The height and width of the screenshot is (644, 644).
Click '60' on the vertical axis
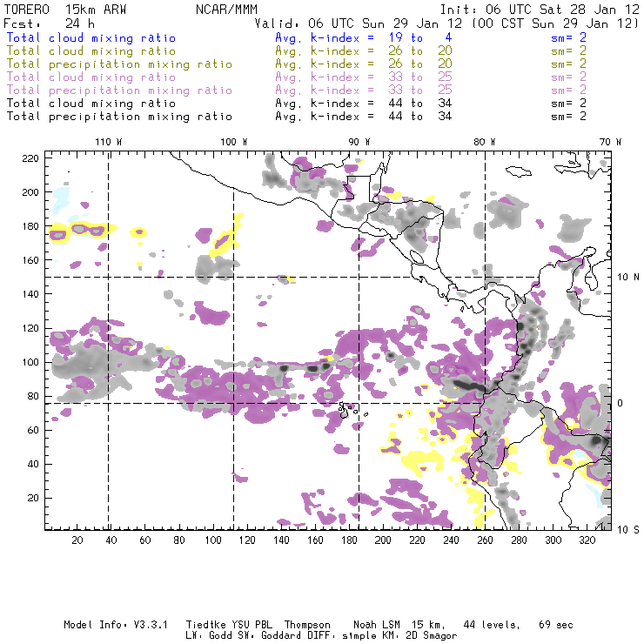click(x=33, y=430)
